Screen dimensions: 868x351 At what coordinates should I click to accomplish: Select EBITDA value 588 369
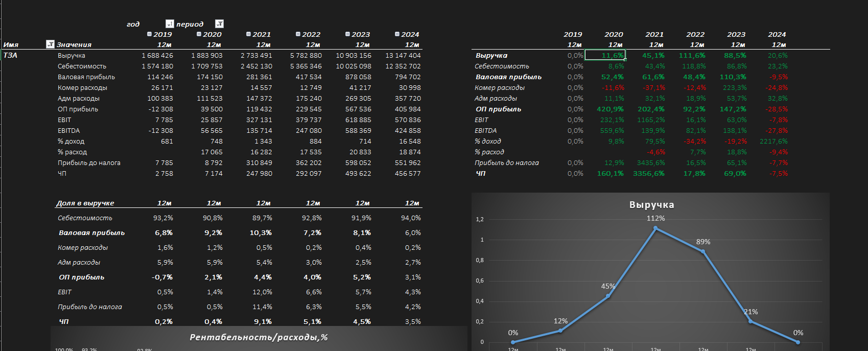358,130
